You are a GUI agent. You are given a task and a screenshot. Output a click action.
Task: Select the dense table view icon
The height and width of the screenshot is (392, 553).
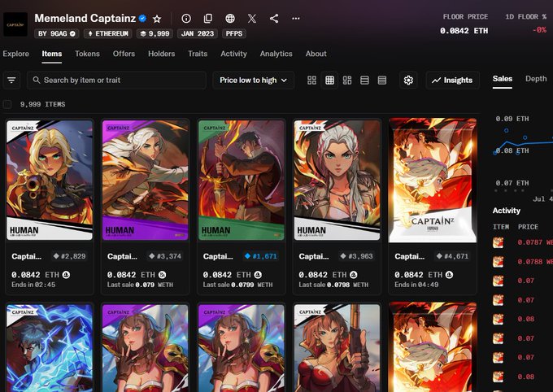(382, 80)
